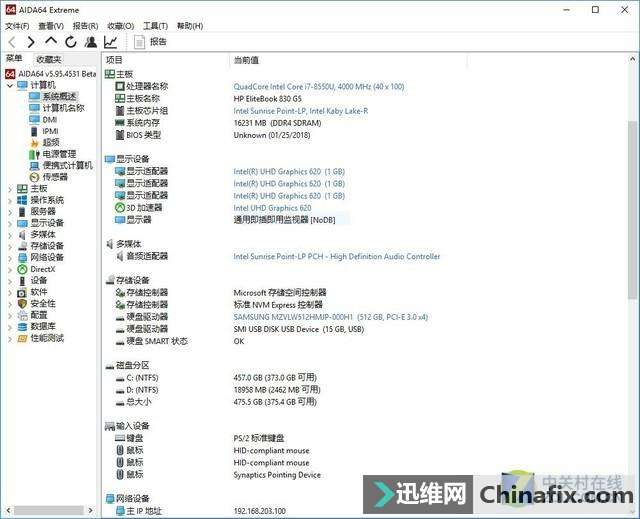The image size is (640, 519).
Task: Refresh the page with the circular arrow icon
Action: [x=71, y=42]
